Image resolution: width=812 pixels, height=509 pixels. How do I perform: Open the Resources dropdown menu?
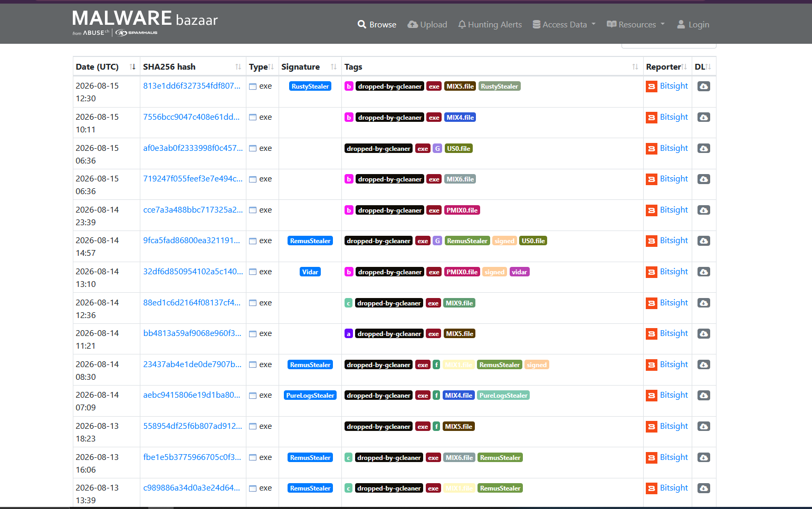click(x=636, y=24)
